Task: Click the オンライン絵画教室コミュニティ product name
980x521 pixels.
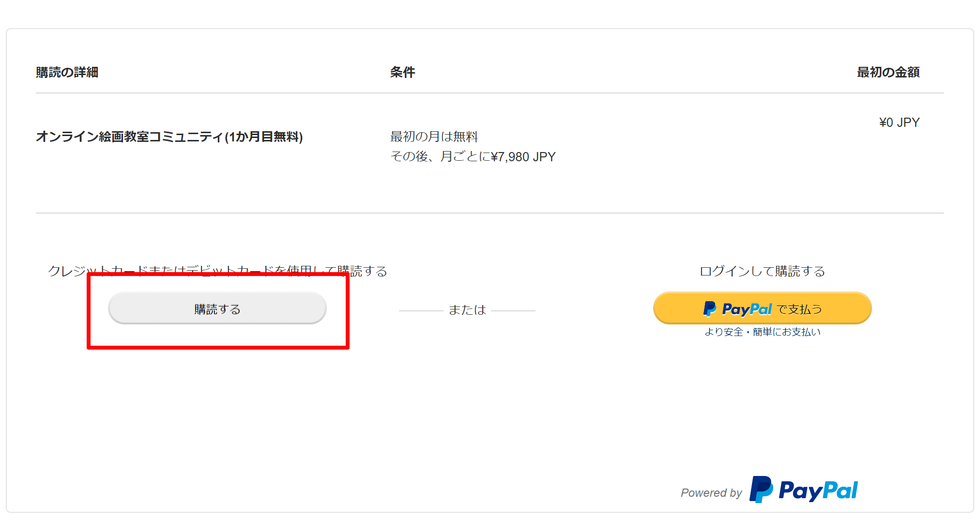Action: 130,137
